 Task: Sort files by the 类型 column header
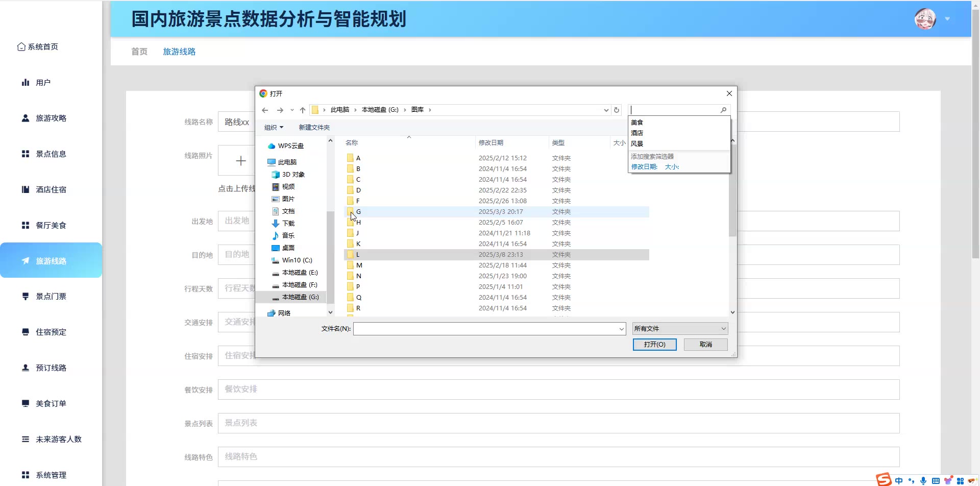[x=558, y=143]
